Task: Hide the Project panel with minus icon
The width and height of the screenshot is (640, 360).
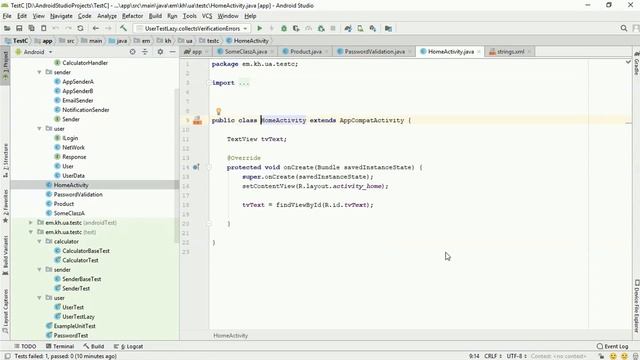Action: 172,52
